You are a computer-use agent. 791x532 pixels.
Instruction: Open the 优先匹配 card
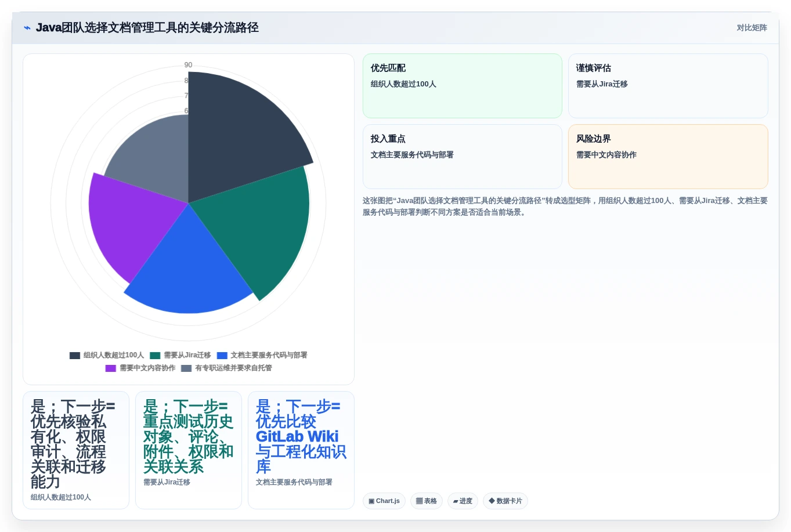(x=463, y=86)
